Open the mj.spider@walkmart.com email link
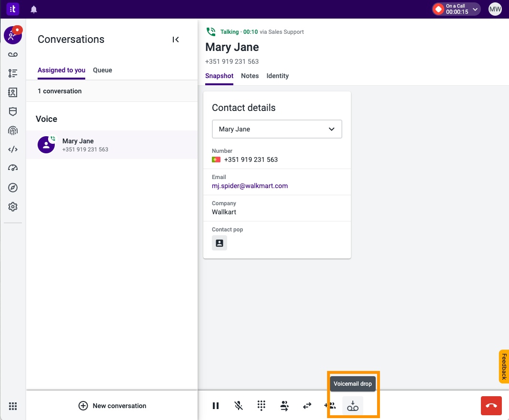 pyautogui.click(x=250, y=186)
